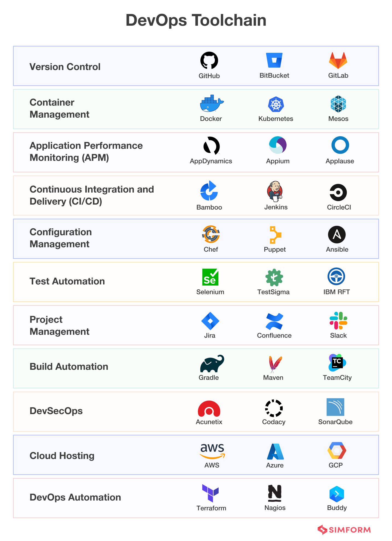Screen dimensions: 392x541
Task: Select the BitBucket bucket icon
Action: click(274, 60)
